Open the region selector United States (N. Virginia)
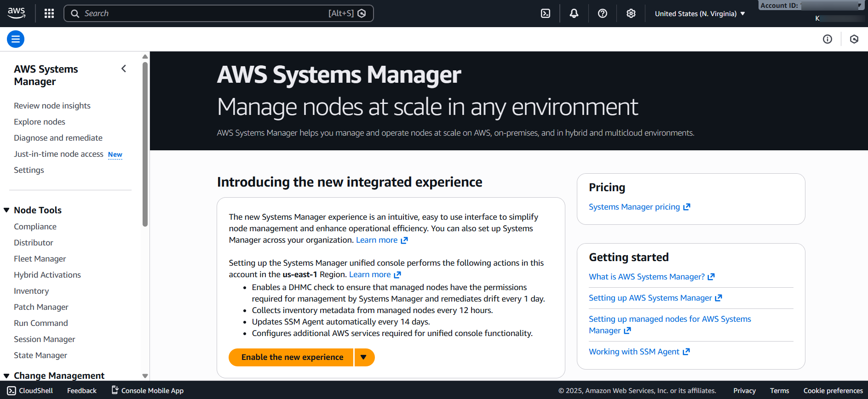Image resolution: width=868 pixels, height=399 pixels. coord(700,14)
